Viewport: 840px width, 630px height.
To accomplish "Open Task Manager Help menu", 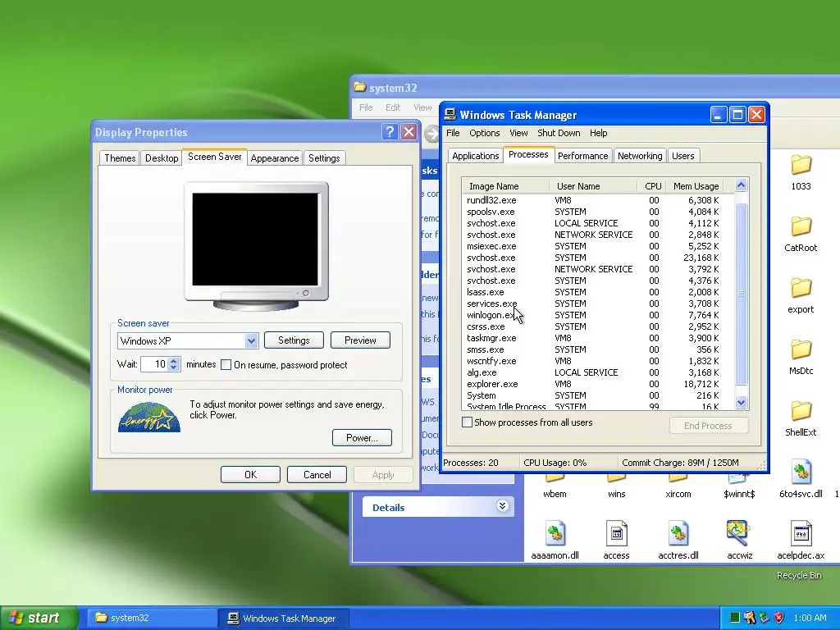I will 598,133.
